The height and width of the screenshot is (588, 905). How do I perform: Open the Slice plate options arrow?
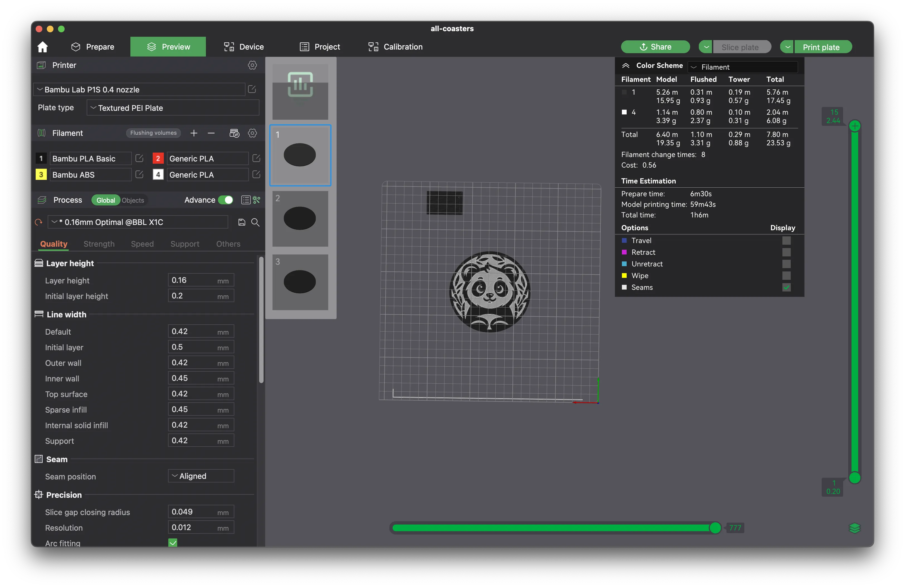point(706,47)
